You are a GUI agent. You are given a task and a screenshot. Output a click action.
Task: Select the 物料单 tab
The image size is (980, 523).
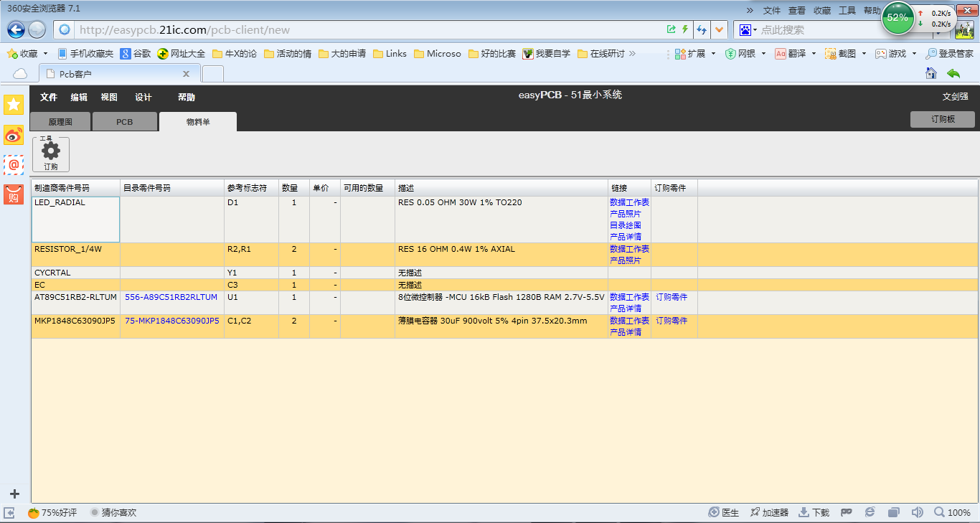click(198, 122)
